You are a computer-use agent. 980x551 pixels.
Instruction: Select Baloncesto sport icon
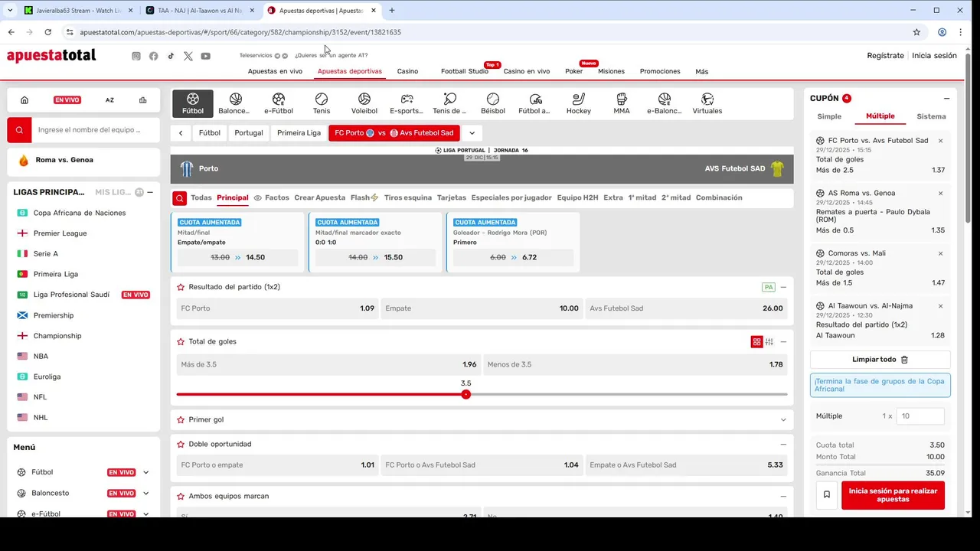point(234,104)
